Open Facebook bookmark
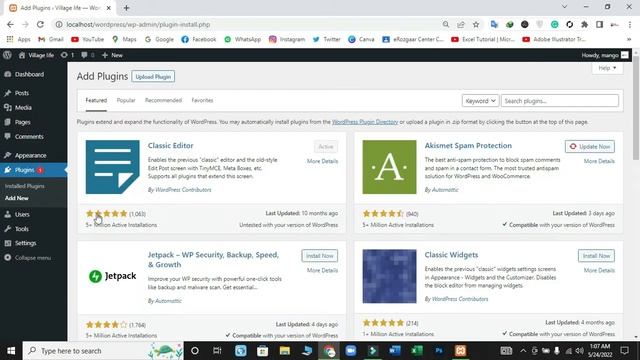The width and height of the screenshot is (640, 360). click(x=199, y=40)
